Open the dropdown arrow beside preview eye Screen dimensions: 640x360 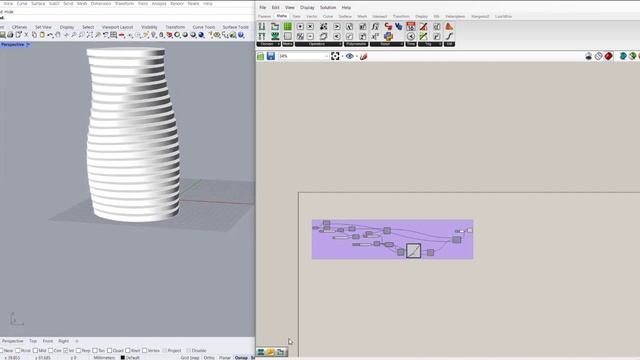click(x=357, y=56)
